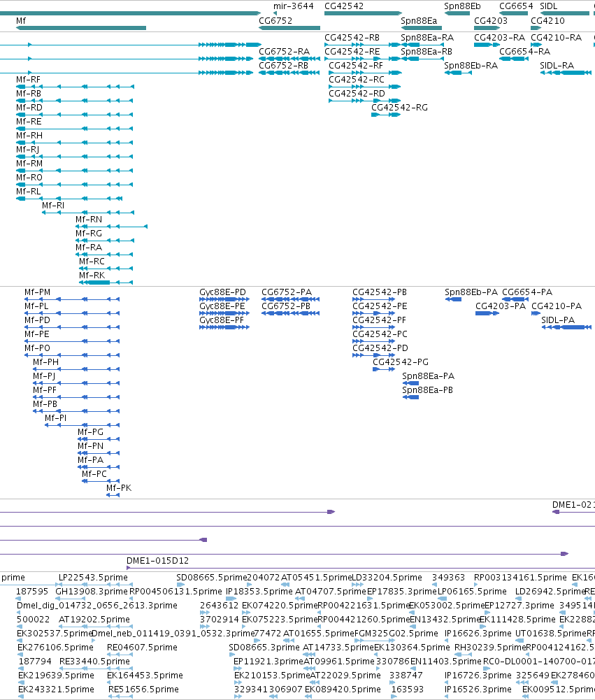The height and width of the screenshot is (700, 595).
Task: Select the RE51656.5prime cDNA label
Action: (x=144, y=690)
